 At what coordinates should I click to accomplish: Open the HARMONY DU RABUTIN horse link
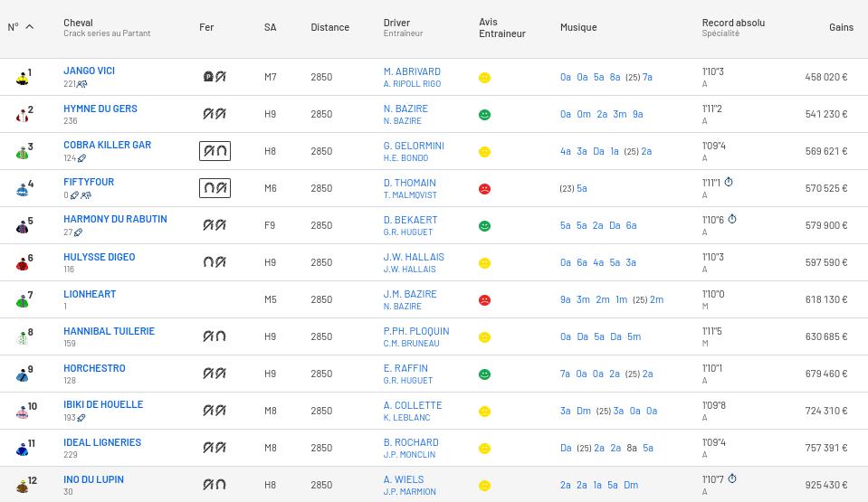point(115,219)
